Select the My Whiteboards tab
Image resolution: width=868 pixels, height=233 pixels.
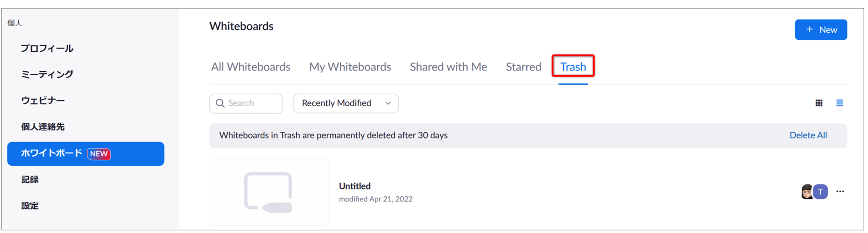point(350,67)
